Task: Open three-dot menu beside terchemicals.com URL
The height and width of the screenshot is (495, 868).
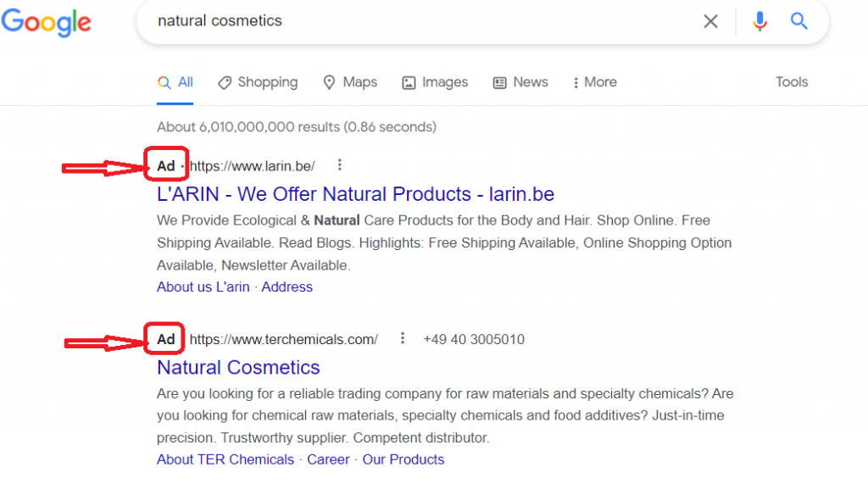Action: (x=403, y=338)
